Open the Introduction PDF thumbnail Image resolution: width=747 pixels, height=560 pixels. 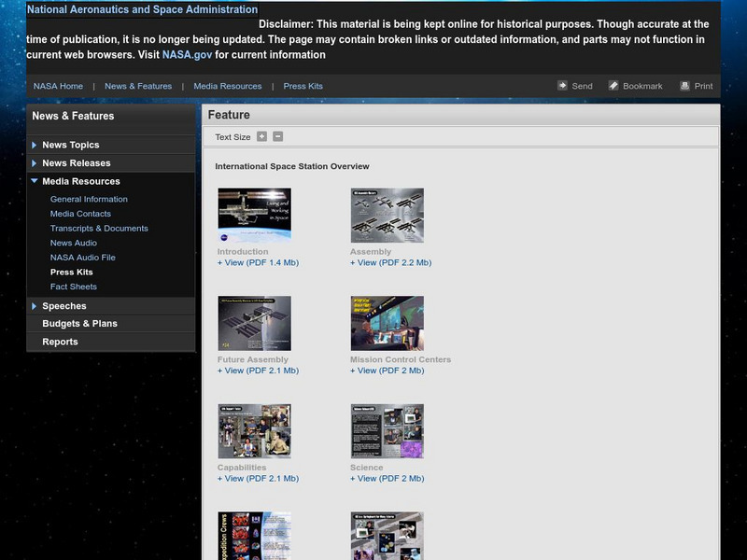(254, 216)
